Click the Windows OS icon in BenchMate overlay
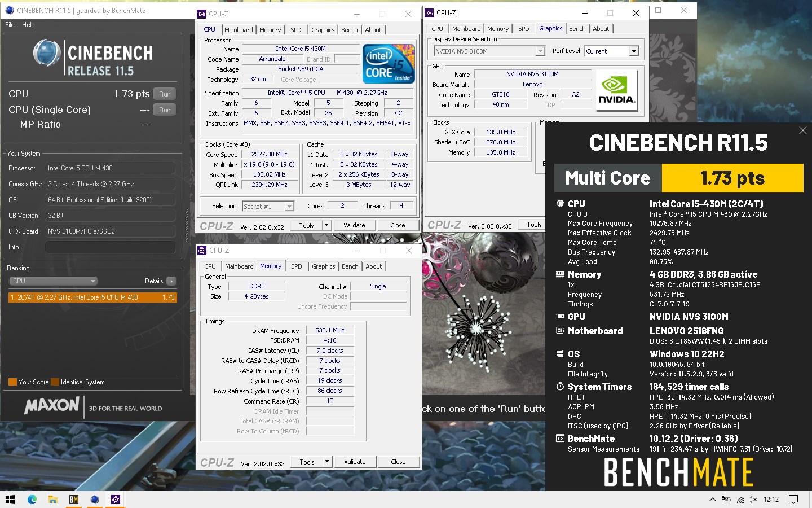Image resolution: width=812 pixels, height=508 pixels. point(560,354)
